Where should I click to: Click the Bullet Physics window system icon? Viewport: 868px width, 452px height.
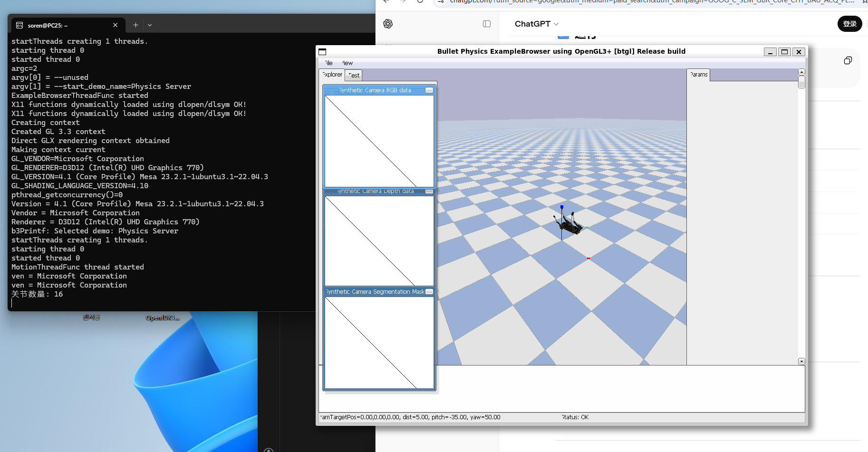coord(322,52)
